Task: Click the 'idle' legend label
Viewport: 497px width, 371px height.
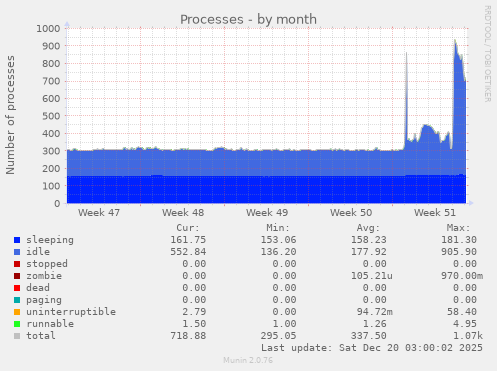Action: 38,252
